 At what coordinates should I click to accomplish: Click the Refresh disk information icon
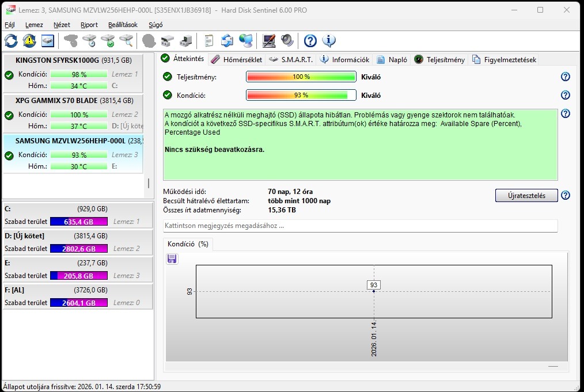(10, 41)
